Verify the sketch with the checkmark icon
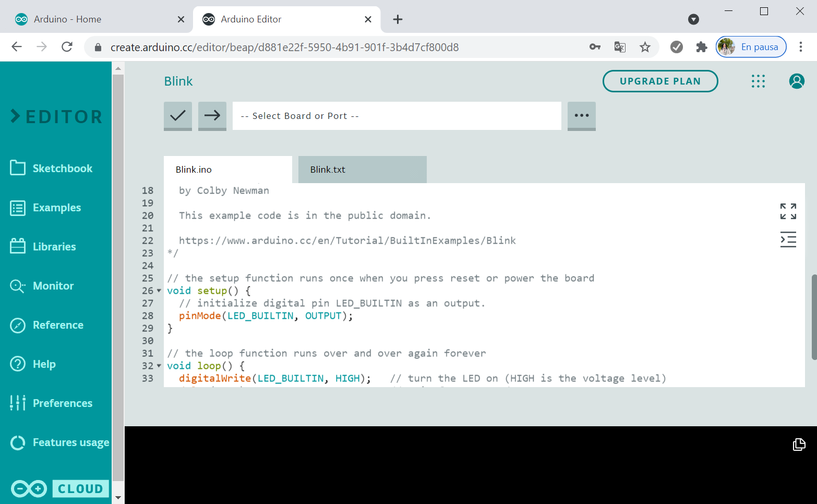The height and width of the screenshot is (504, 817). [177, 116]
